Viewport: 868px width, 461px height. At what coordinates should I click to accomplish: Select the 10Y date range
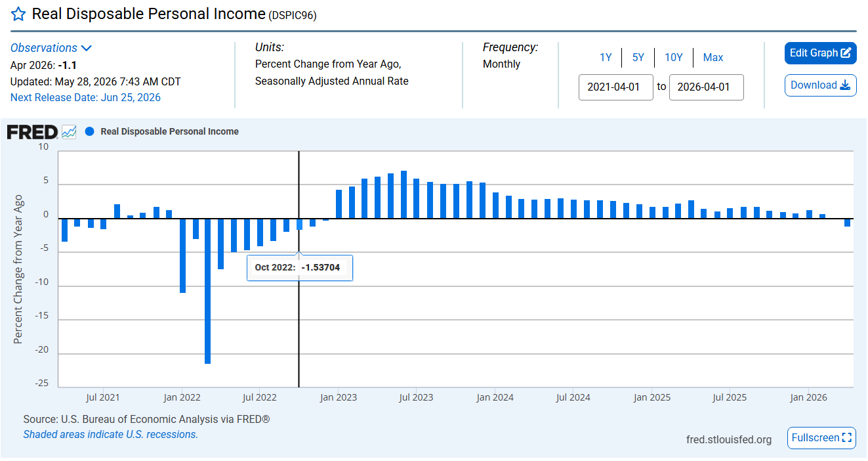674,58
